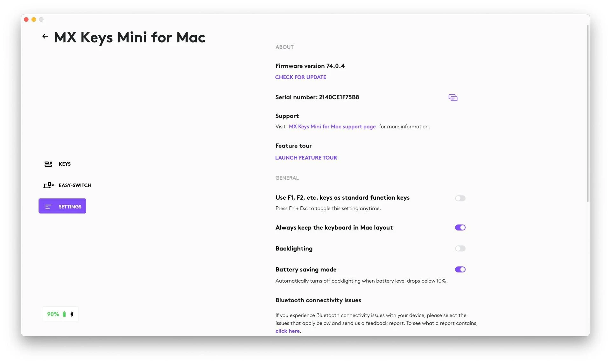
Task: Select the SETTINGS tab label
Action: click(70, 207)
